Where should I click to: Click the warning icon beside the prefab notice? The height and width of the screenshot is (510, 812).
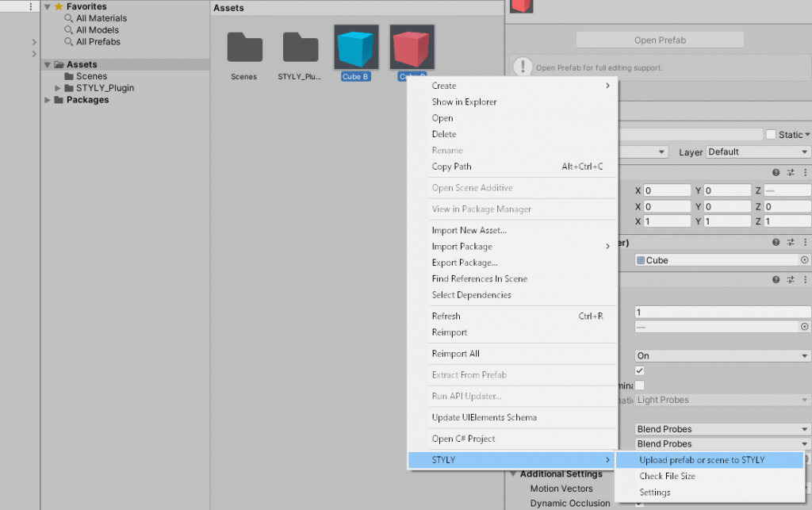[523, 67]
